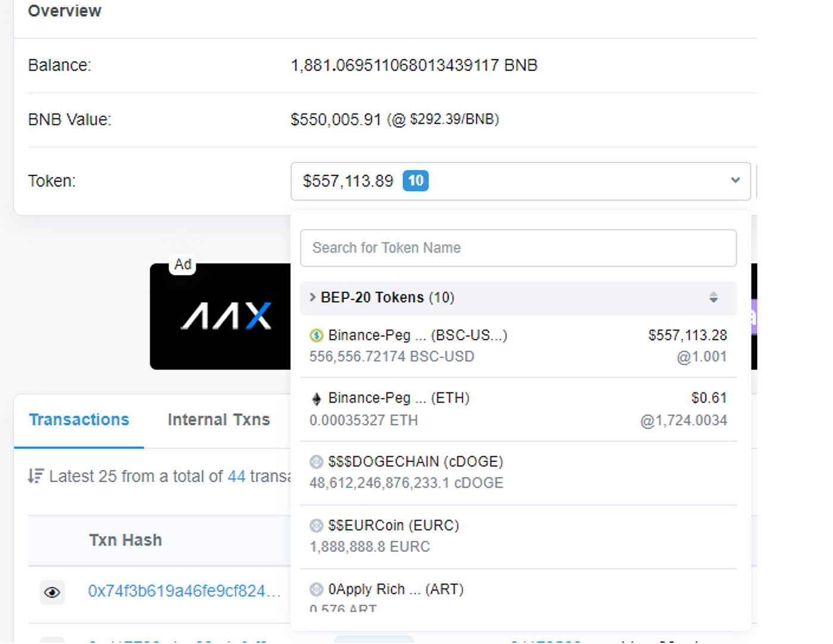Open the Token holdings dropdown
The width and height of the screenshot is (833, 644).
tap(521, 181)
